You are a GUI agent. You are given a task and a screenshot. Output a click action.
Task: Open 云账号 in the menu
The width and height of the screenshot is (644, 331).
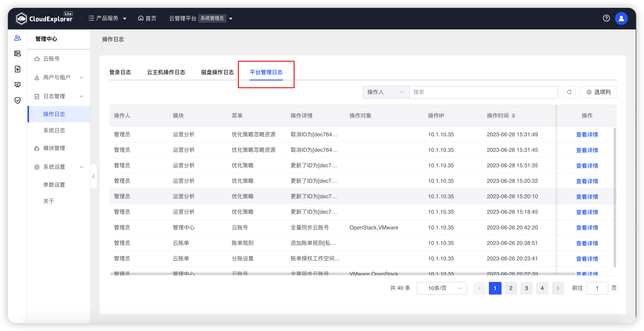coord(59,59)
